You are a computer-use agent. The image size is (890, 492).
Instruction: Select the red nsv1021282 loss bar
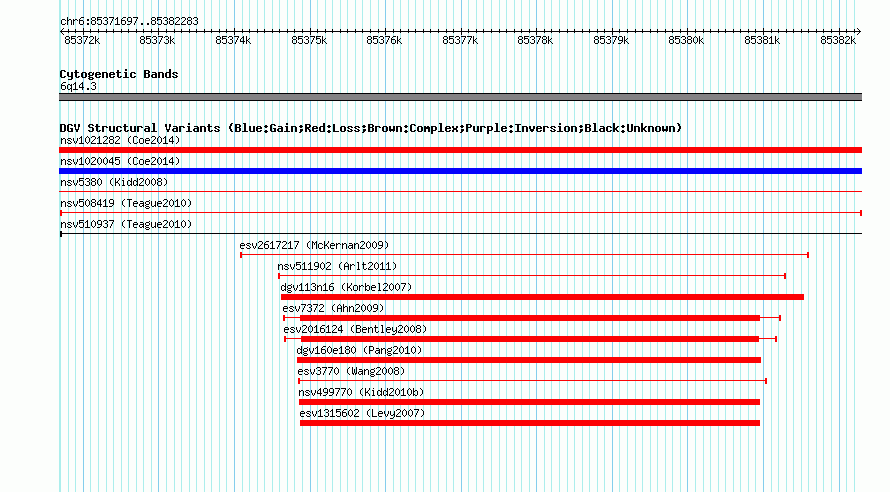(x=460, y=150)
